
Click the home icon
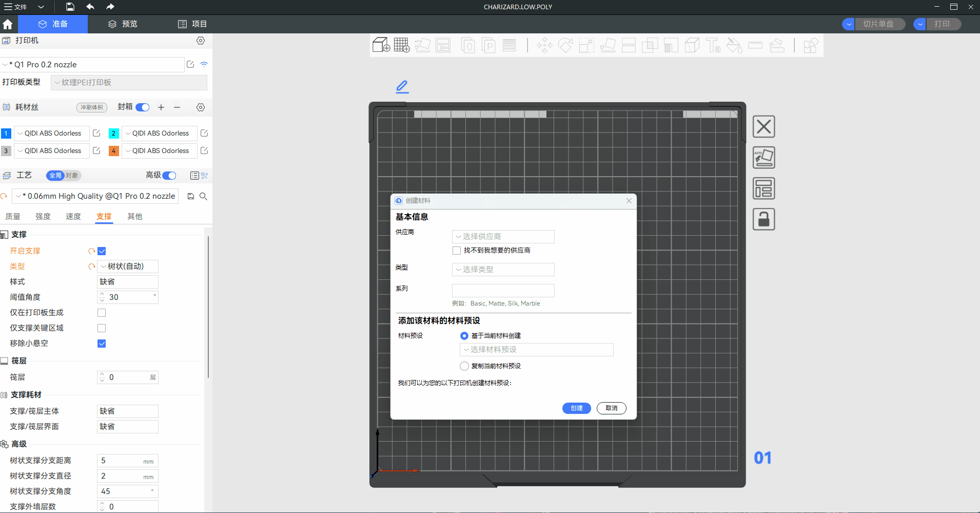click(x=8, y=24)
